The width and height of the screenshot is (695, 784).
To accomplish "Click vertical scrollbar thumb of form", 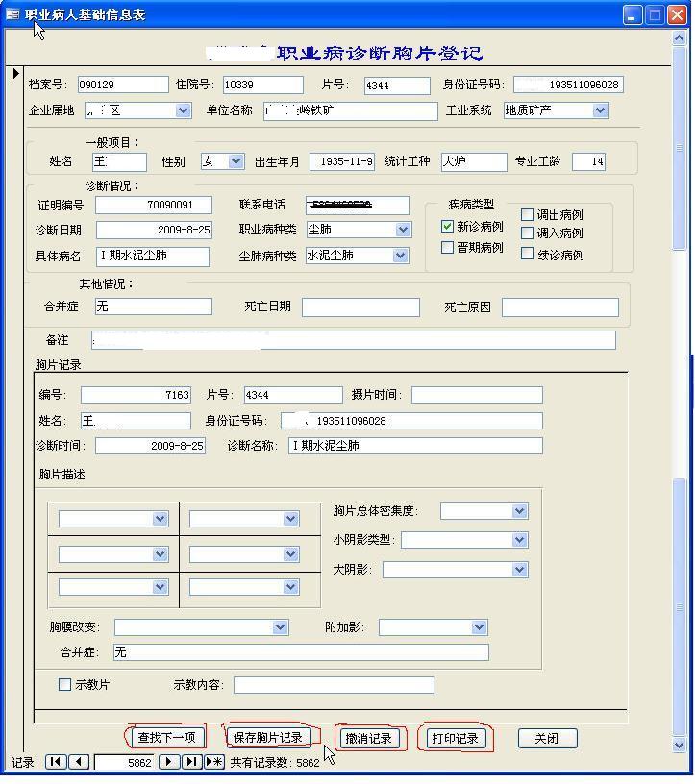I will 679,150.
